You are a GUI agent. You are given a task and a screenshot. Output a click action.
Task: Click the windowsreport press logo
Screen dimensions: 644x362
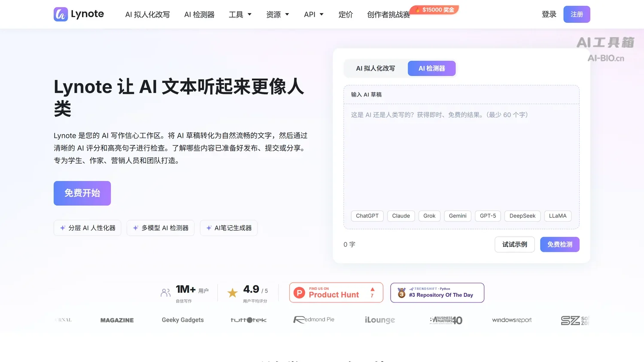click(512, 320)
